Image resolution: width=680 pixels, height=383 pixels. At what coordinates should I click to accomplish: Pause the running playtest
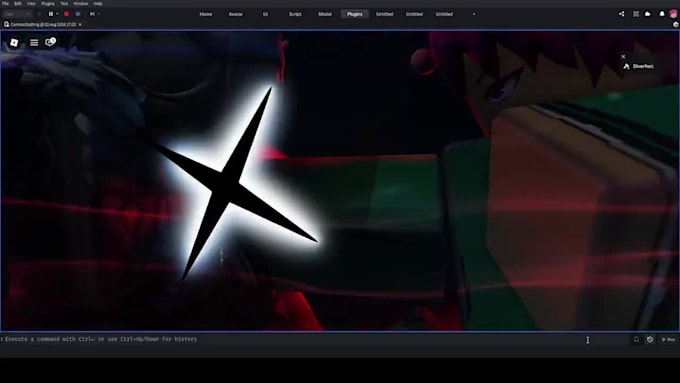click(x=51, y=14)
